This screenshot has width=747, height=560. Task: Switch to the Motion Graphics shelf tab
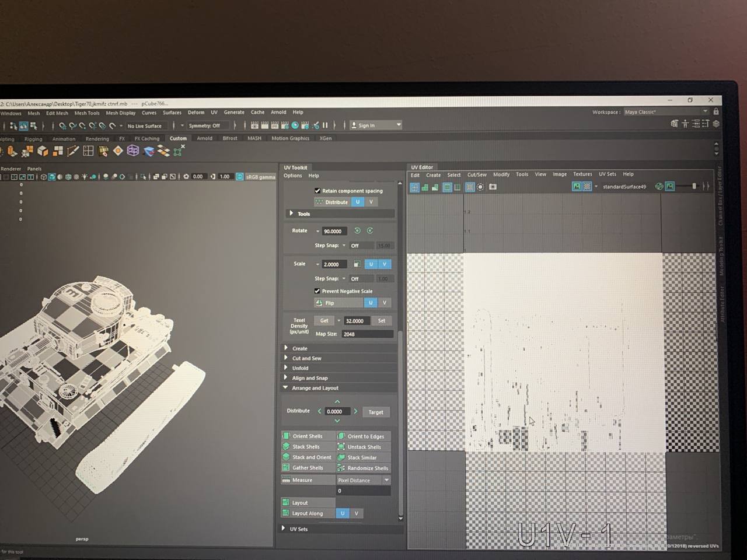(x=290, y=138)
